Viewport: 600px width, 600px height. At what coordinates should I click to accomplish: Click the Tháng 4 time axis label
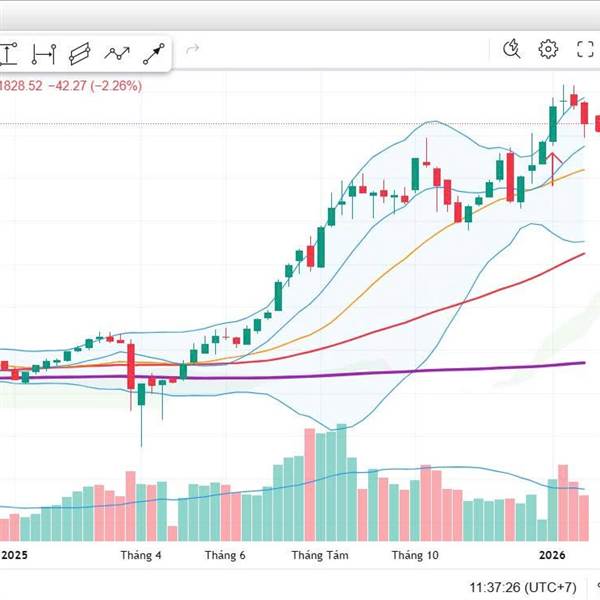[x=141, y=555]
